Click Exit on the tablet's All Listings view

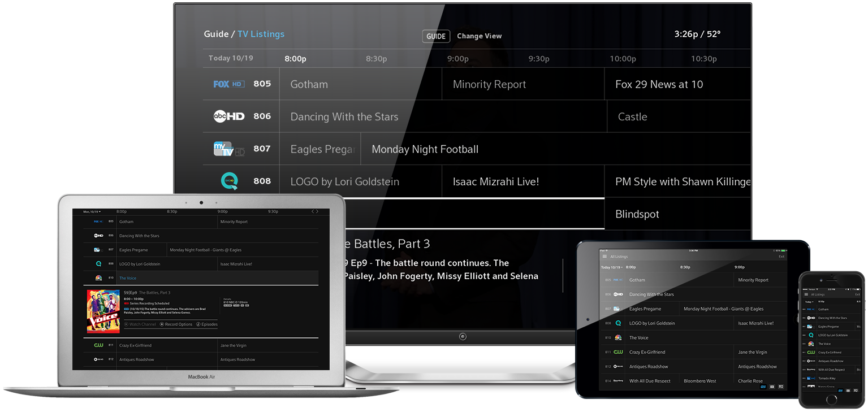(781, 257)
